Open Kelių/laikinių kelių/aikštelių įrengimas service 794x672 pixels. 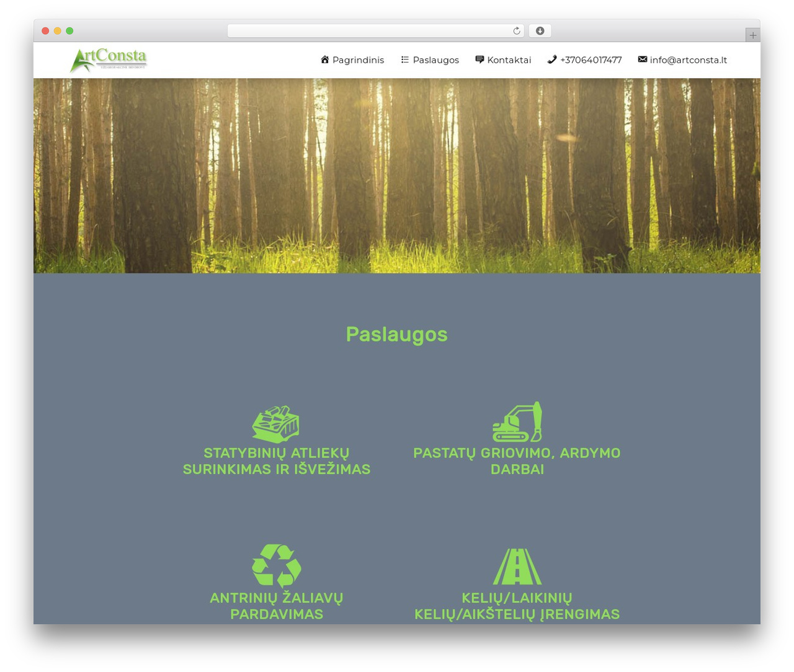click(x=517, y=606)
